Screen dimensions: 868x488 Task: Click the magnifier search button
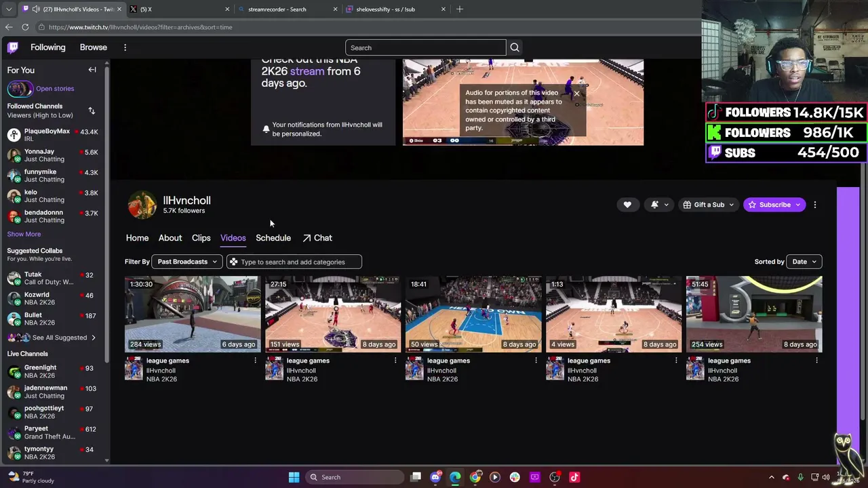[x=515, y=47]
